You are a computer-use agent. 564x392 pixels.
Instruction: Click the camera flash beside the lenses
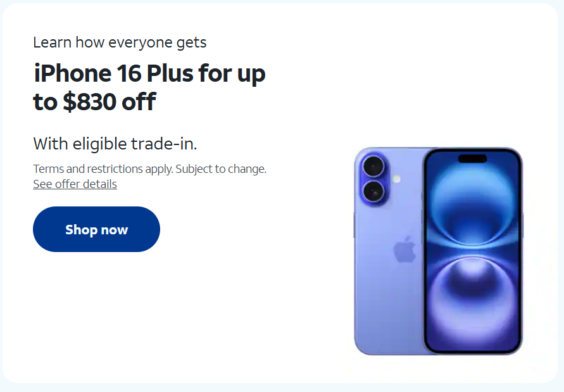[x=396, y=179]
